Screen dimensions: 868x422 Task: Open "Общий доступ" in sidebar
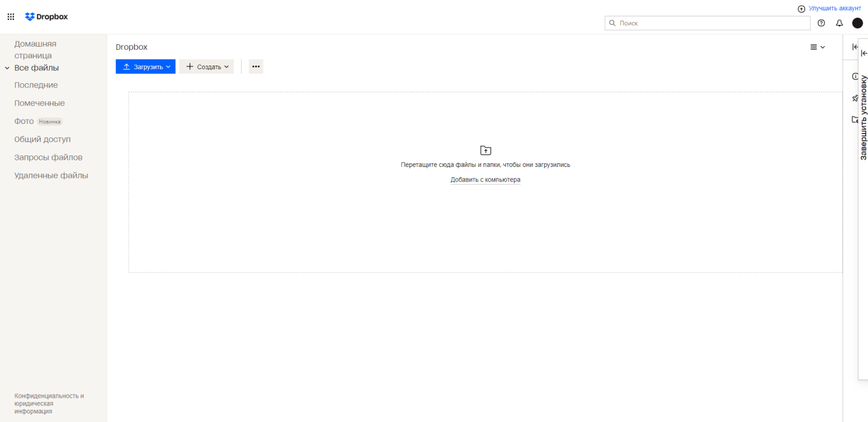pyautogui.click(x=43, y=139)
